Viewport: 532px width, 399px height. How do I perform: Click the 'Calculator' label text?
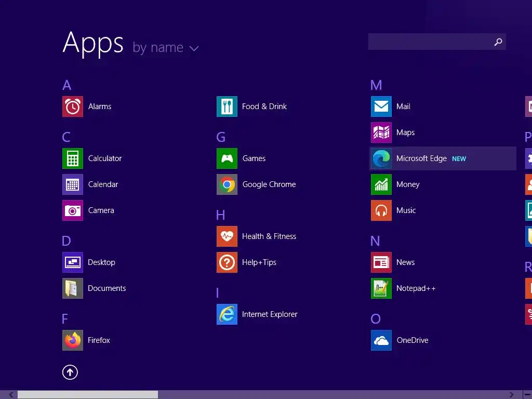click(105, 158)
